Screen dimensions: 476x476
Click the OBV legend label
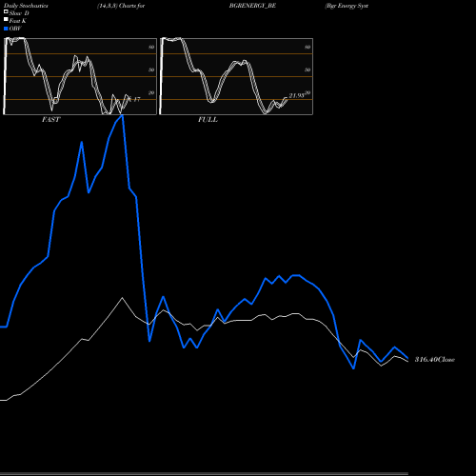(x=15, y=29)
